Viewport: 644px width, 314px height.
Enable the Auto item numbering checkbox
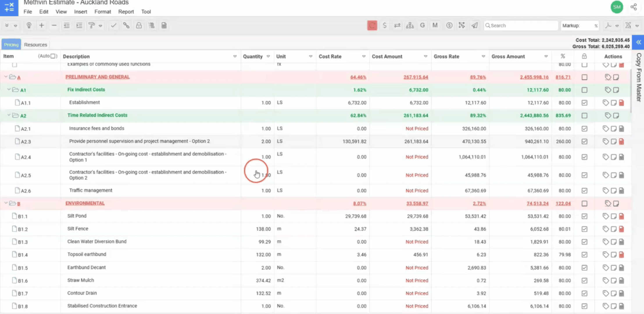53,56
